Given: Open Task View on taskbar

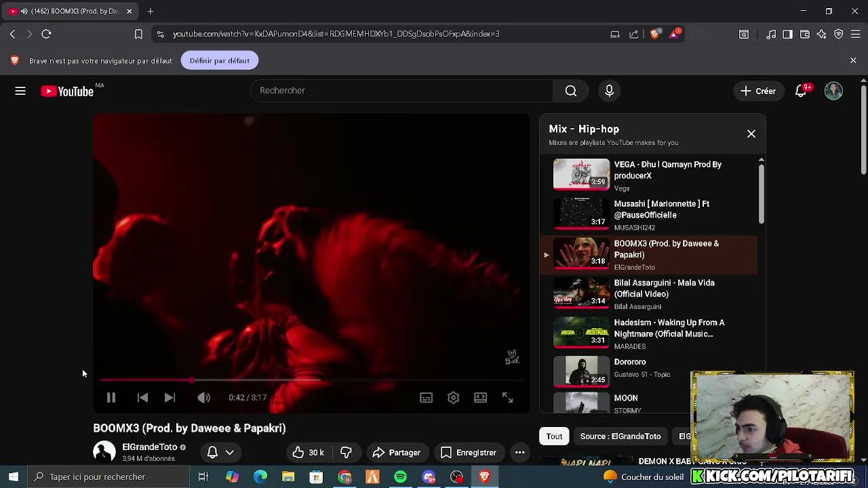Looking at the screenshot, I should (x=203, y=476).
